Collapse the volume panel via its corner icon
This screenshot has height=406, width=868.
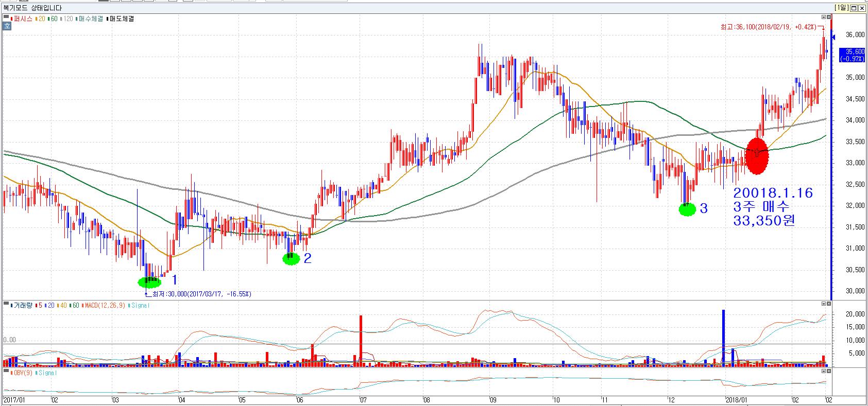[6, 304]
